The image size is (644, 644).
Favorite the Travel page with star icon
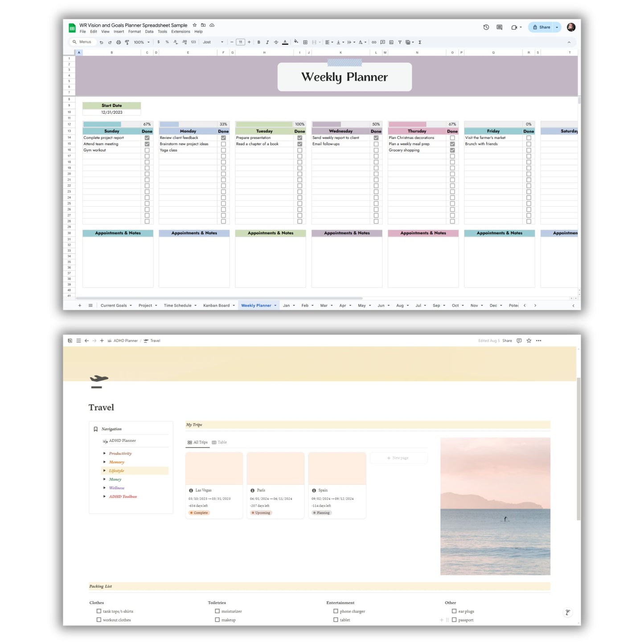[x=529, y=340]
